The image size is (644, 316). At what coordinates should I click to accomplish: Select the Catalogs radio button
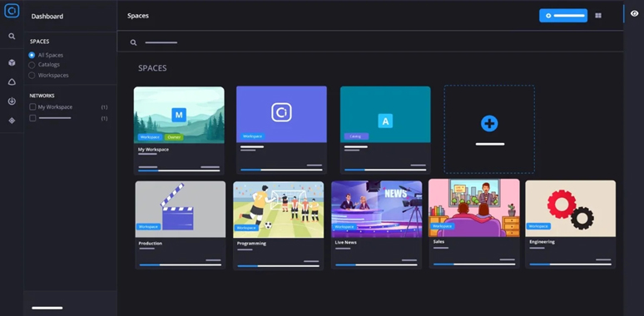tap(32, 65)
